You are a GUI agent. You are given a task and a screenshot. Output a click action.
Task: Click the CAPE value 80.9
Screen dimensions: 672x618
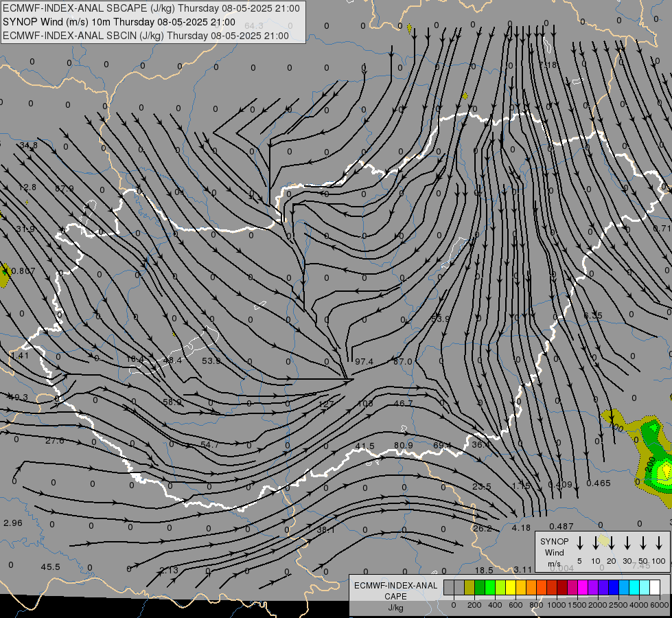[404, 445]
